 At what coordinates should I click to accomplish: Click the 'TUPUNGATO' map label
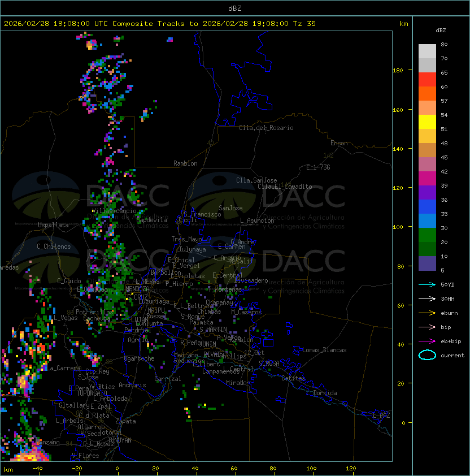92,393
